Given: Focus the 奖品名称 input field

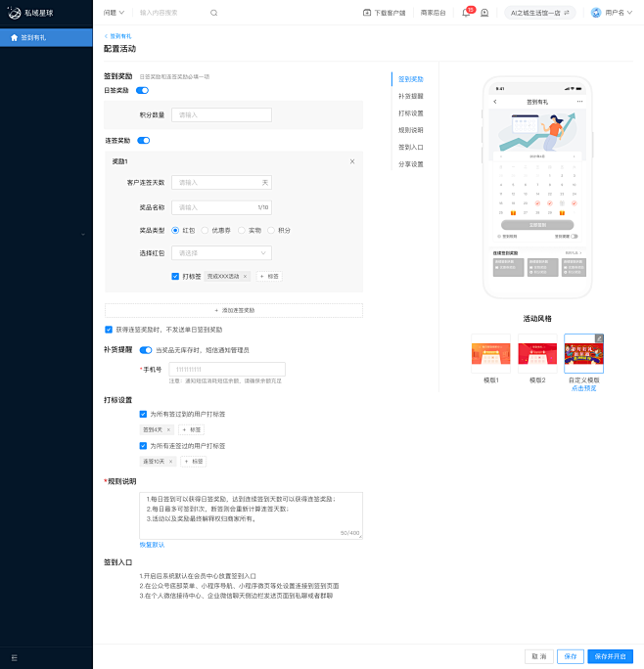Looking at the screenshot, I should point(221,207).
